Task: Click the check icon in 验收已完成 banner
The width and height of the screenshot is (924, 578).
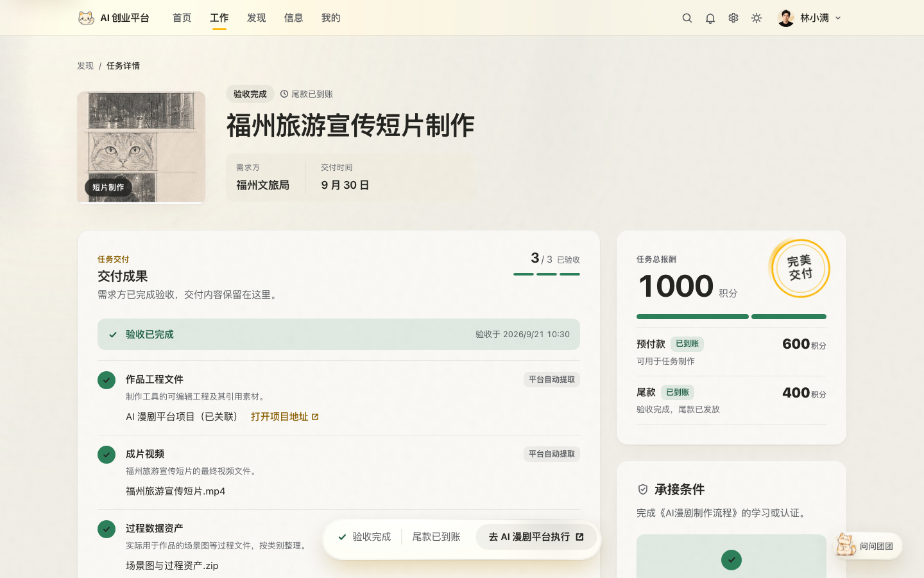Action: [x=113, y=335]
